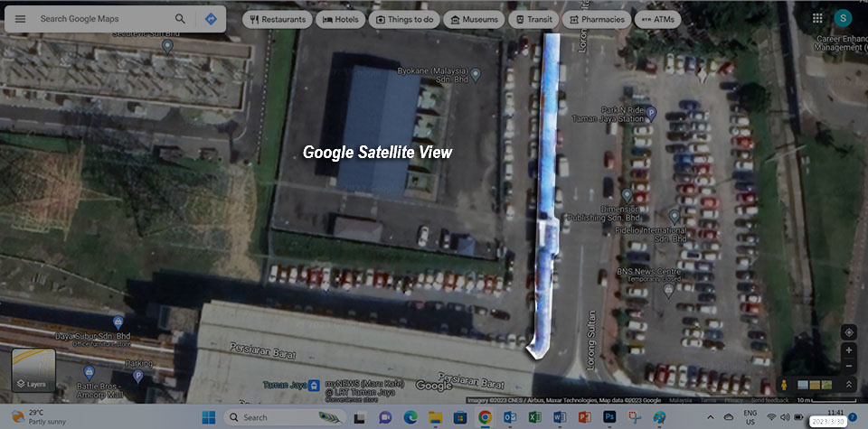
Task: Click the Park N Ride Taman Jaya marker
Action: coord(650,113)
